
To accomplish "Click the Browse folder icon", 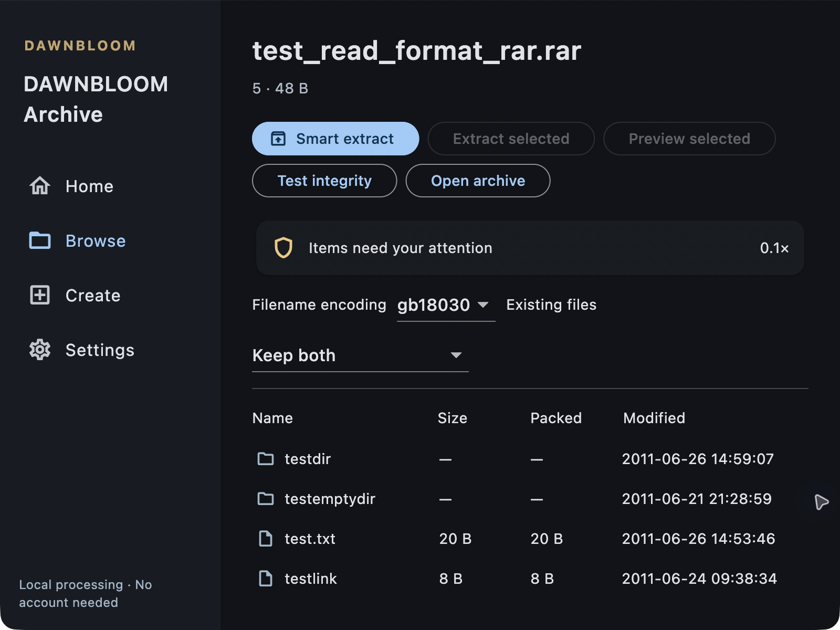I will (40, 240).
